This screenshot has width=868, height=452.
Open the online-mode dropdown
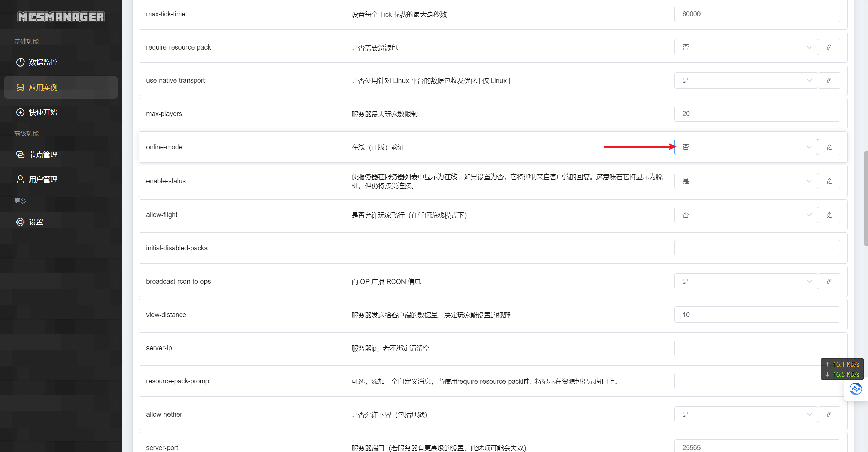click(x=746, y=147)
